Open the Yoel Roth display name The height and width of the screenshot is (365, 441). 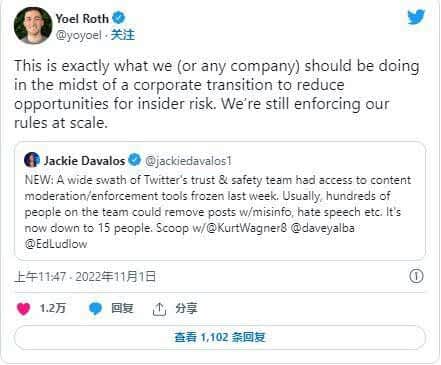(x=82, y=19)
